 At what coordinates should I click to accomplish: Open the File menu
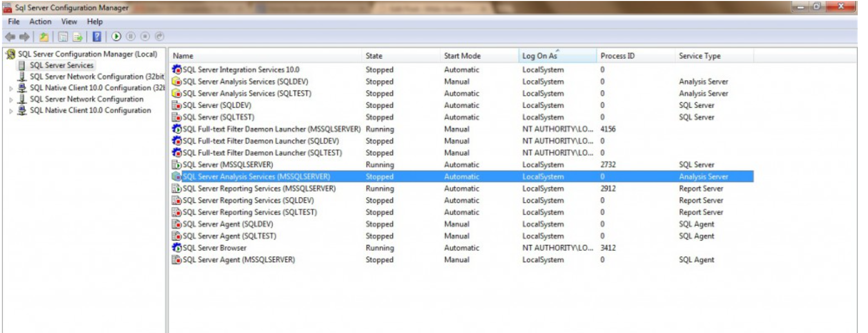click(14, 22)
